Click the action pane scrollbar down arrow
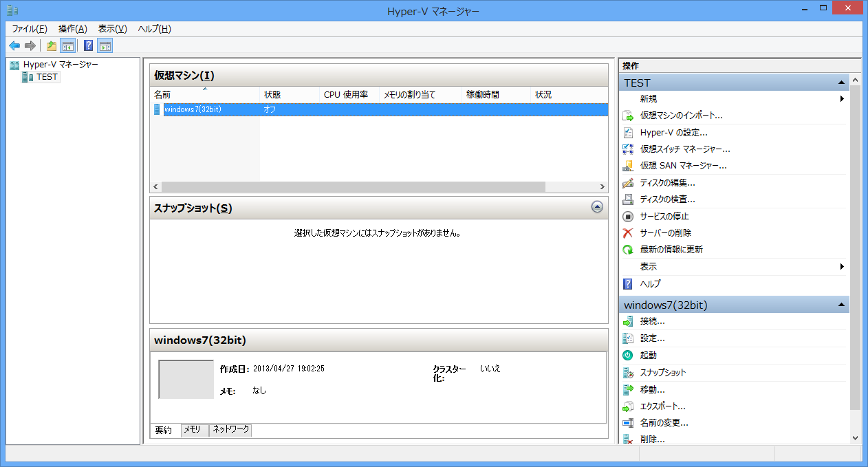868x467 pixels. click(856, 437)
